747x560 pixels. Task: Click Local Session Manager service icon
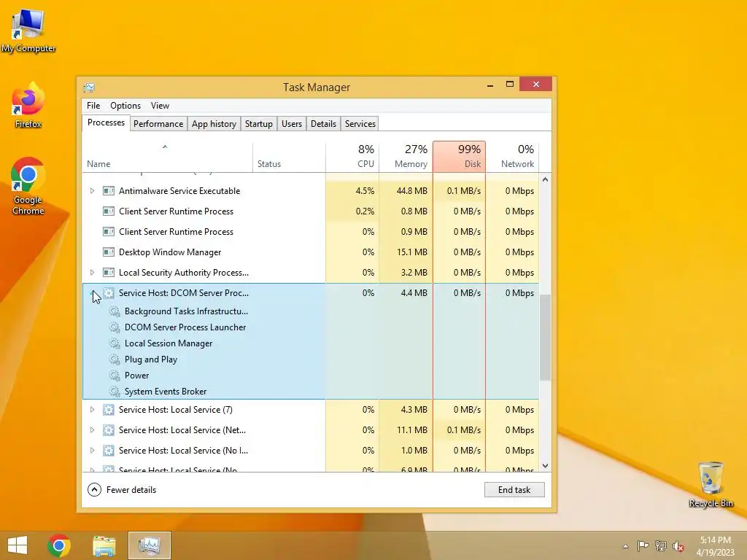click(x=115, y=343)
